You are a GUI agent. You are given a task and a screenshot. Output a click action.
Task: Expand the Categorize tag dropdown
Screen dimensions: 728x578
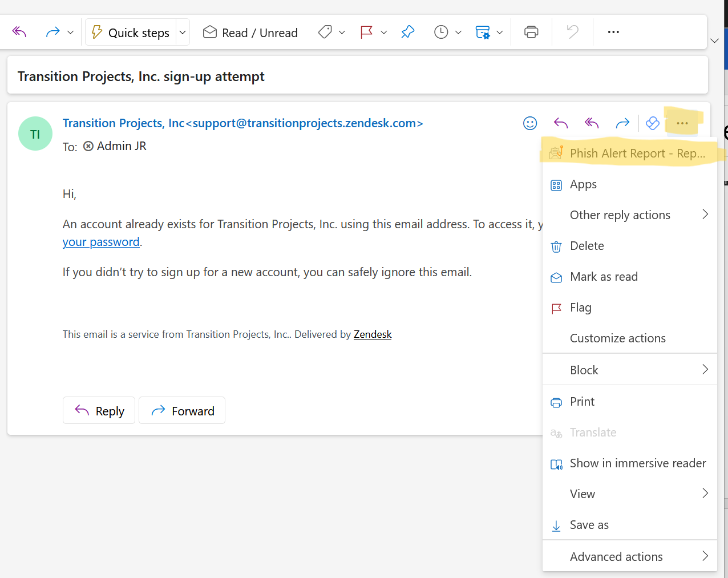pos(342,33)
